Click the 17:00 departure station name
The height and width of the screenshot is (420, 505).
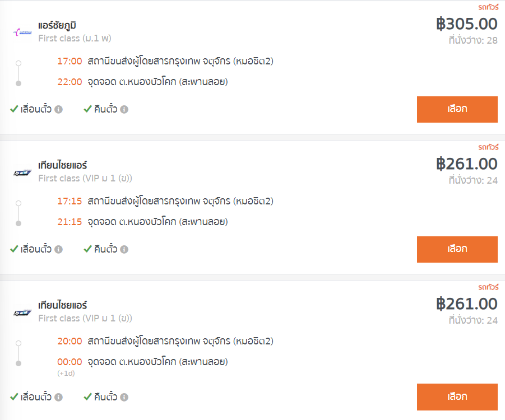point(180,61)
